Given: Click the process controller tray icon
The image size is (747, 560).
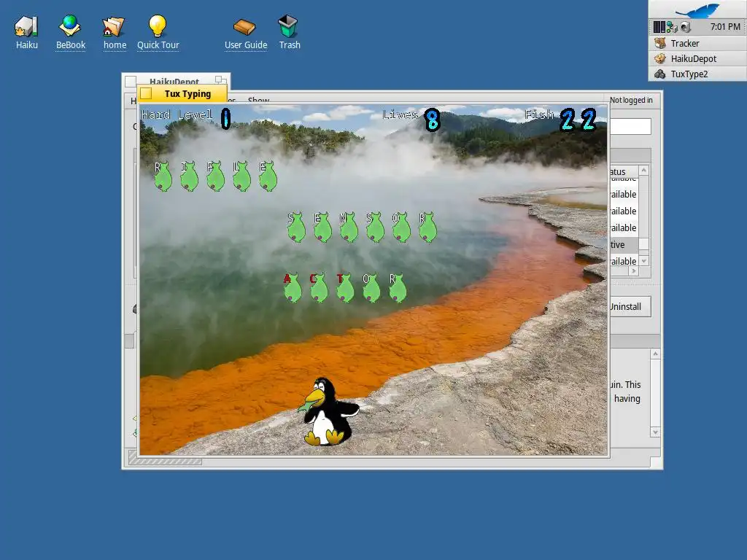Looking at the screenshot, I should tap(659, 27).
